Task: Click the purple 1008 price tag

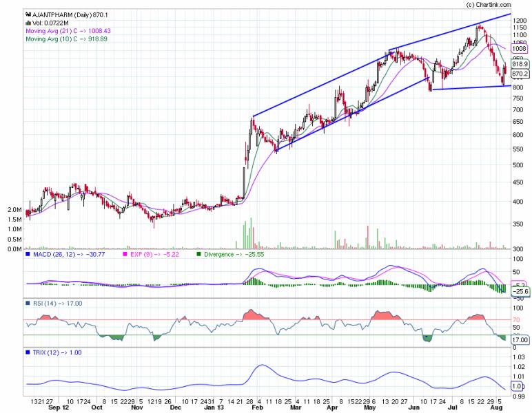Action: pos(519,48)
